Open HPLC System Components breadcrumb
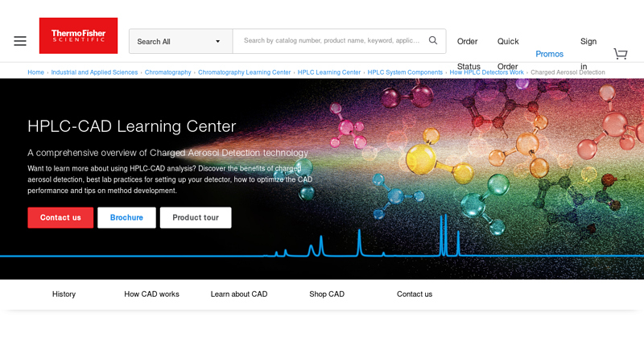Screen dimensions: 644x362 (405, 72)
